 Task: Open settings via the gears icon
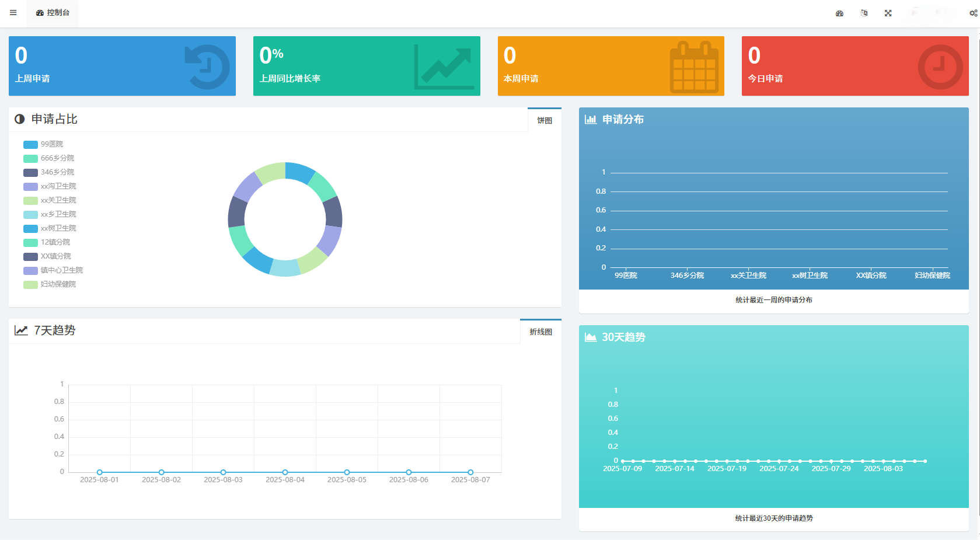click(973, 13)
